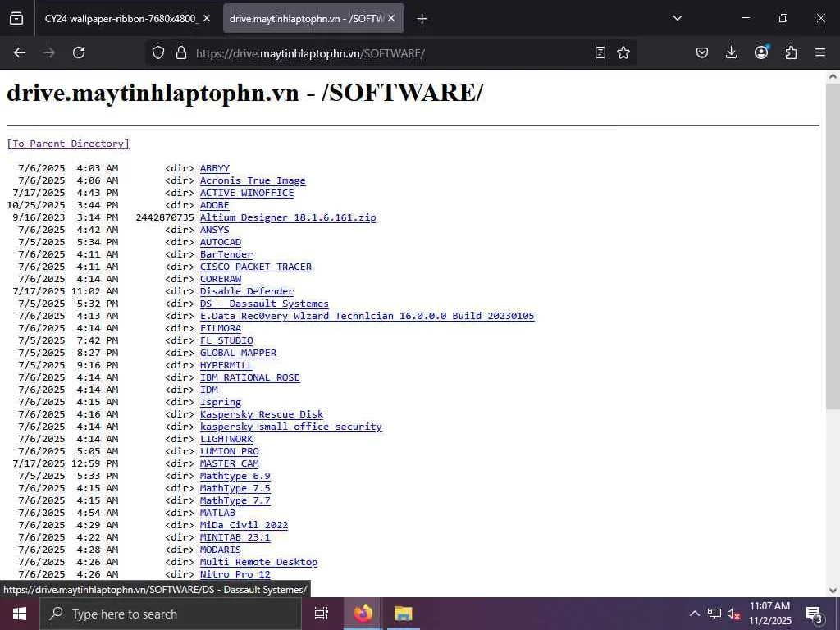Viewport: 840px width, 630px height.
Task: Open the FL STUDIO directory
Action: [x=226, y=340]
